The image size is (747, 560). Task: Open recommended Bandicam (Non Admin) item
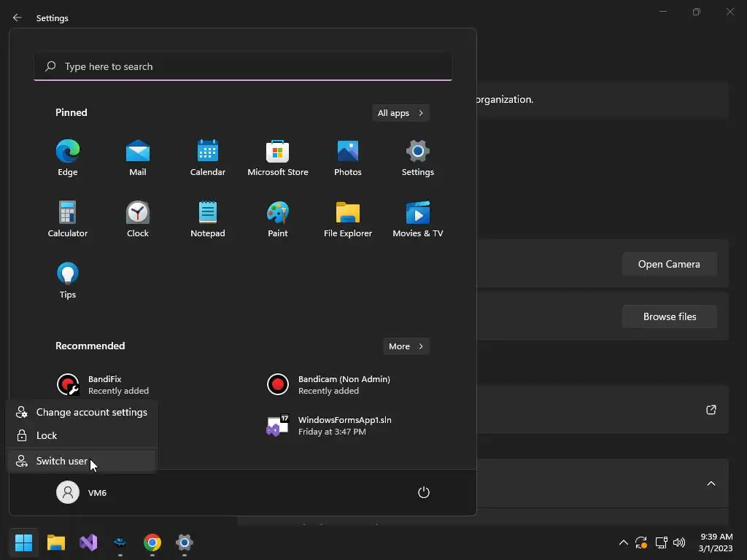[x=329, y=385]
